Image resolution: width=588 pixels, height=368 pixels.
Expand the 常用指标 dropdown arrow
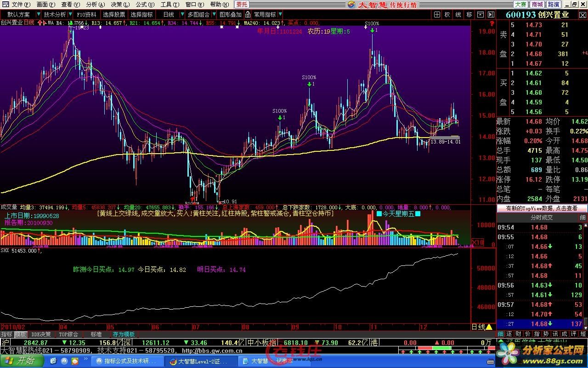click(281, 15)
